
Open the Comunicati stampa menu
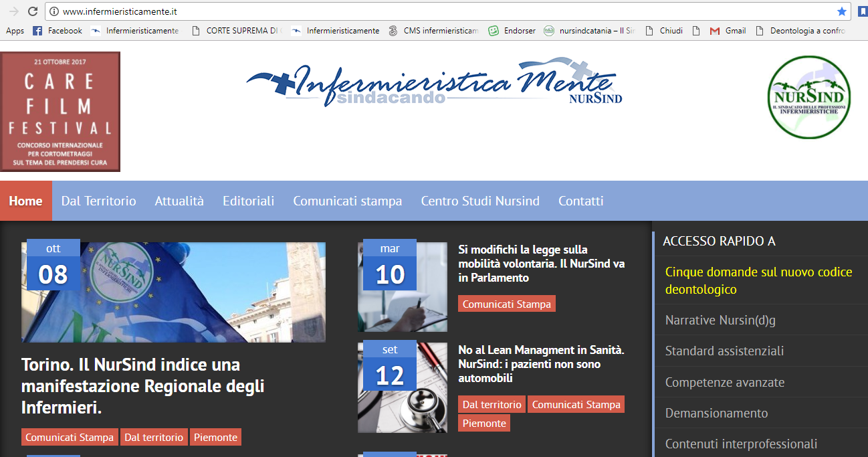click(x=348, y=201)
